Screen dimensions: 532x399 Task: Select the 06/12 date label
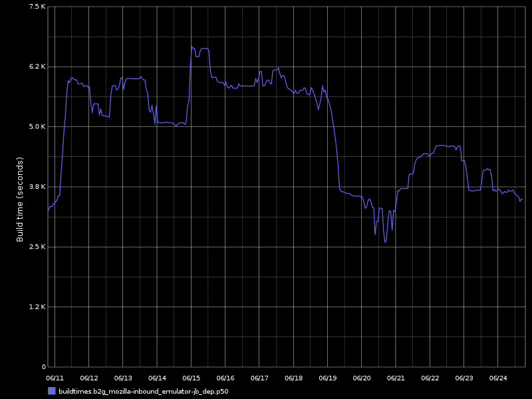(x=89, y=378)
